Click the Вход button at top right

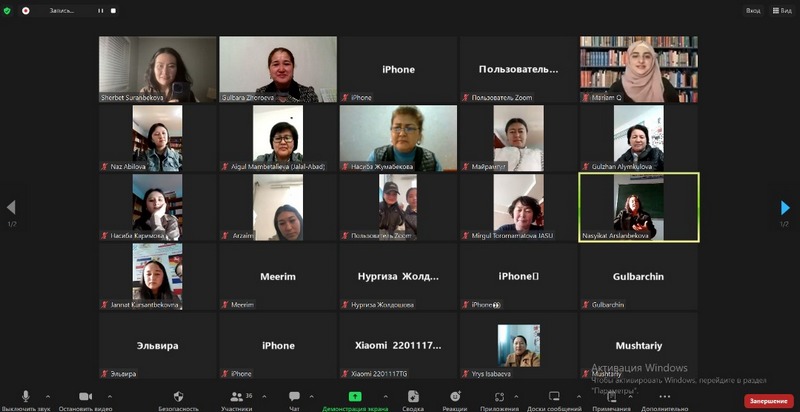752,10
